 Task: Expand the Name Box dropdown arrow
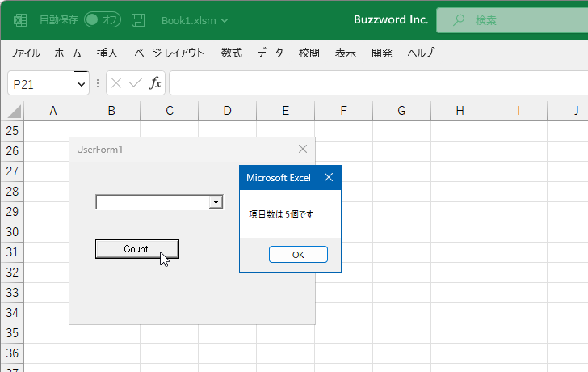coord(81,84)
